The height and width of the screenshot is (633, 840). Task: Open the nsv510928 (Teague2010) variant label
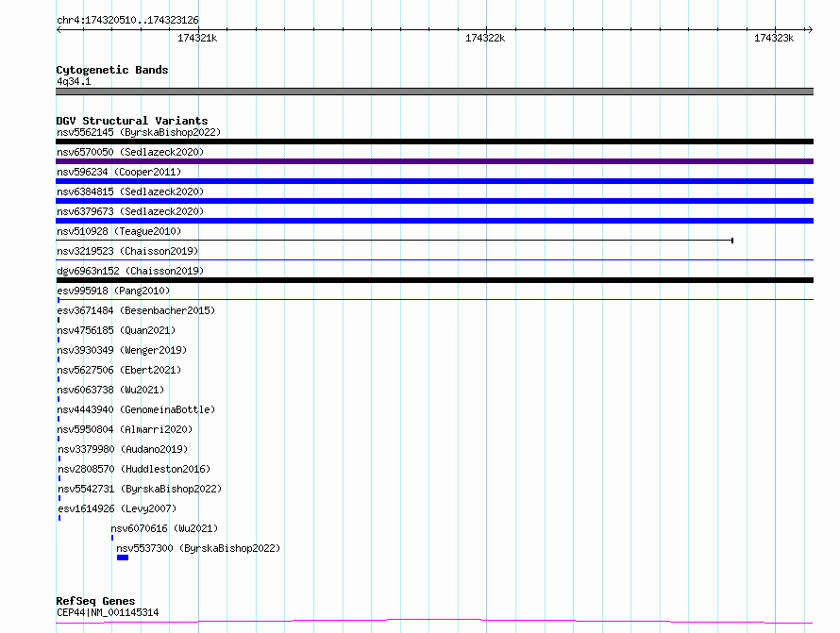[119, 231]
